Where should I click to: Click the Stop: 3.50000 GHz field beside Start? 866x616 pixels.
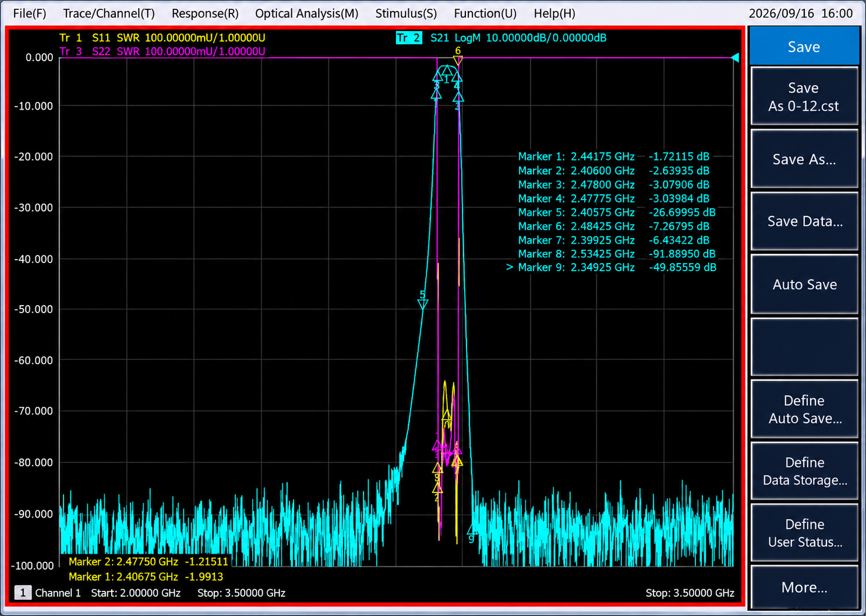click(x=241, y=593)
